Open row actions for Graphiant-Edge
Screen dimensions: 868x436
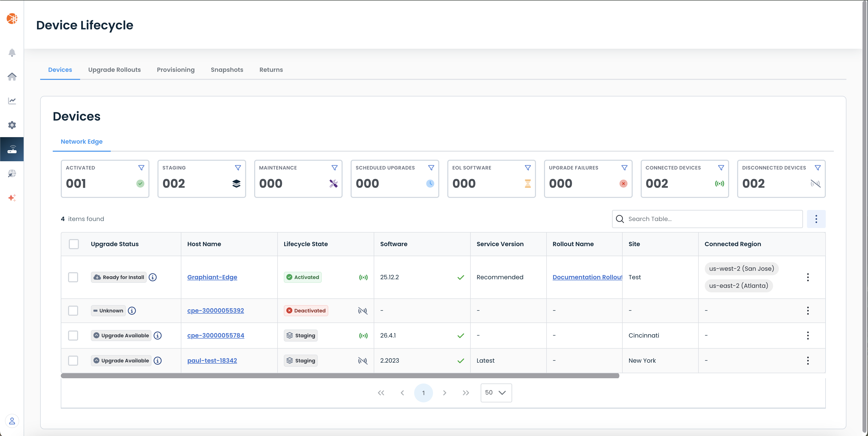[x=808, y=277]
